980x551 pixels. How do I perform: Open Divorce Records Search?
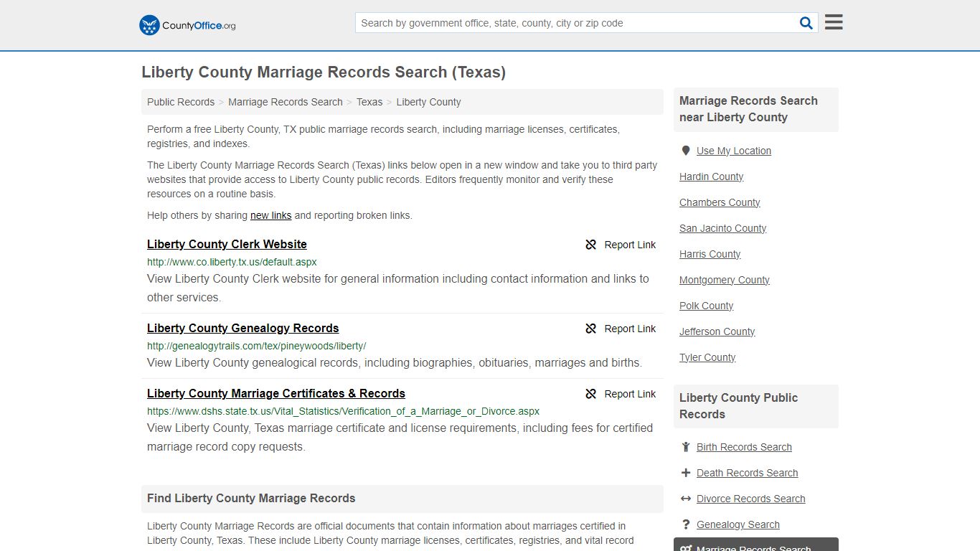pos(750,499)
